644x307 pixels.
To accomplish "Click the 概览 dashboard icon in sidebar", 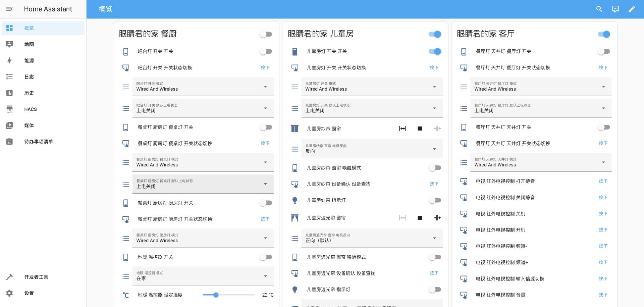I will [9, 28].
